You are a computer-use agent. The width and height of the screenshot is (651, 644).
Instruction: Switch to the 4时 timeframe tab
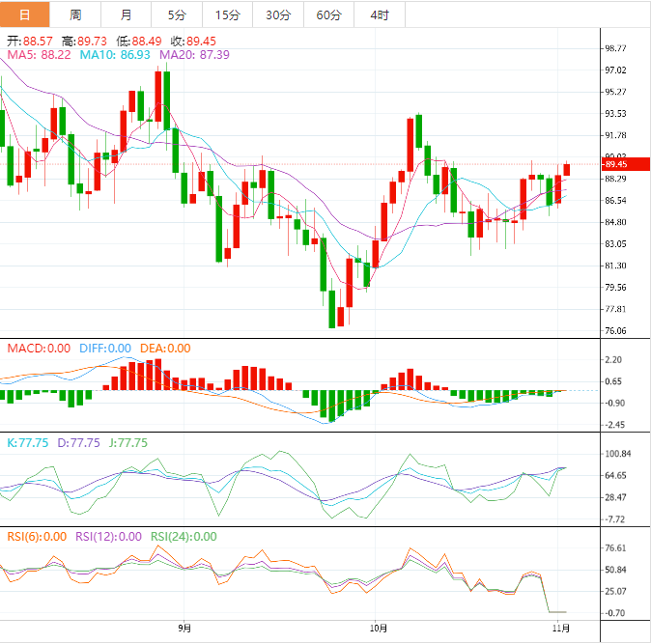tap(380, 14)
